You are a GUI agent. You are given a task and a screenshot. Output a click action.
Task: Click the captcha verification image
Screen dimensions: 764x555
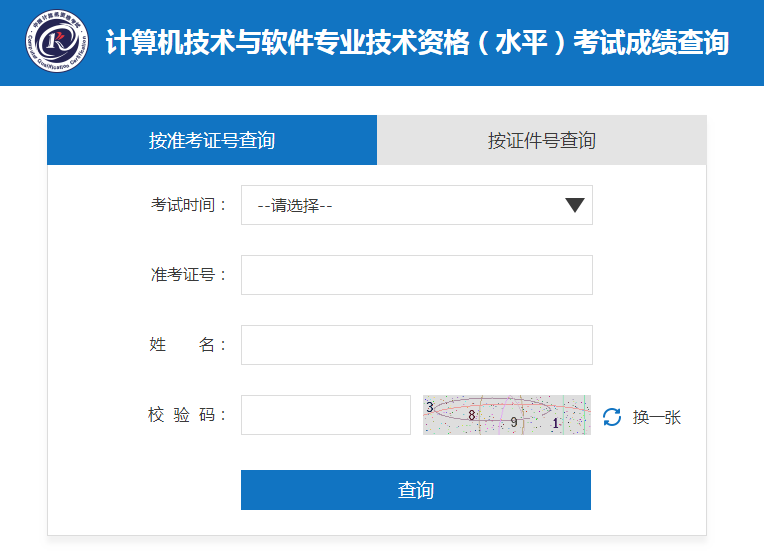click(506, 415)
